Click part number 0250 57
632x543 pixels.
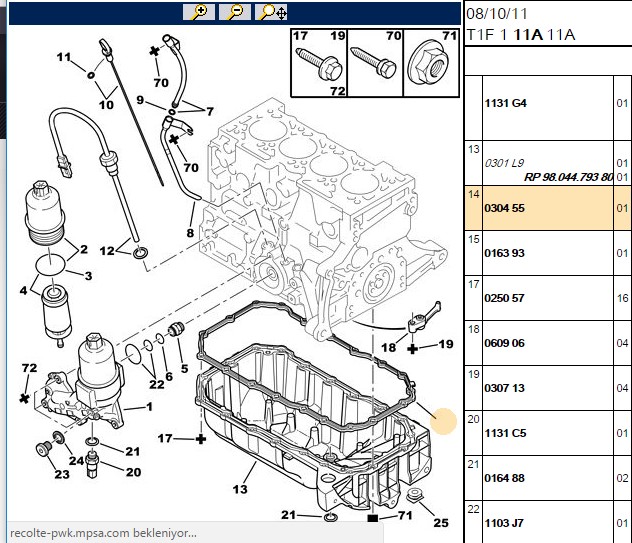(504, 298)
